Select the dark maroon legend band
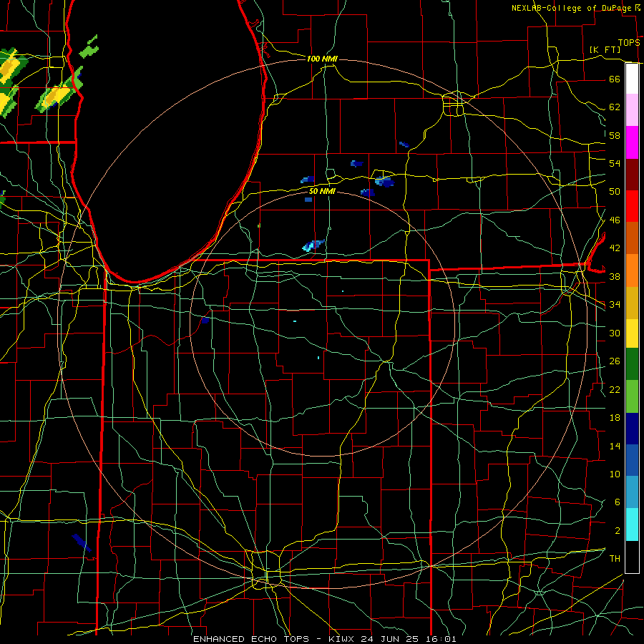This screenshot has height=644, width=644. [632, 174]
